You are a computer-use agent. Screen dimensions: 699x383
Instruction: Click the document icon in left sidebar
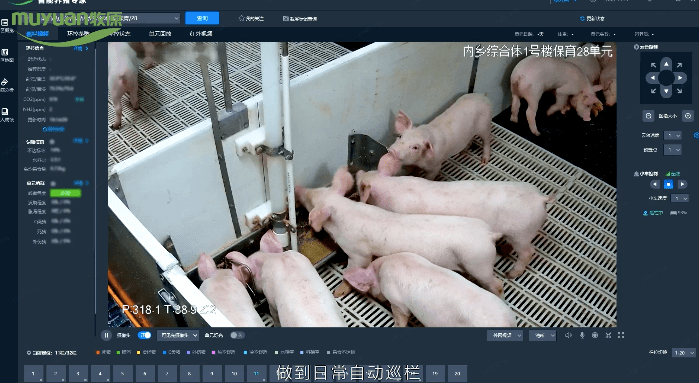(5, 111)
